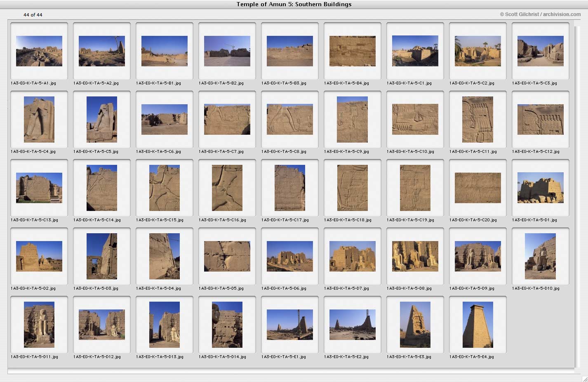Open thumbnail 1A3-EG-K-TA-5-D6.jpg
588x382 pixels.
coord(290,256)
